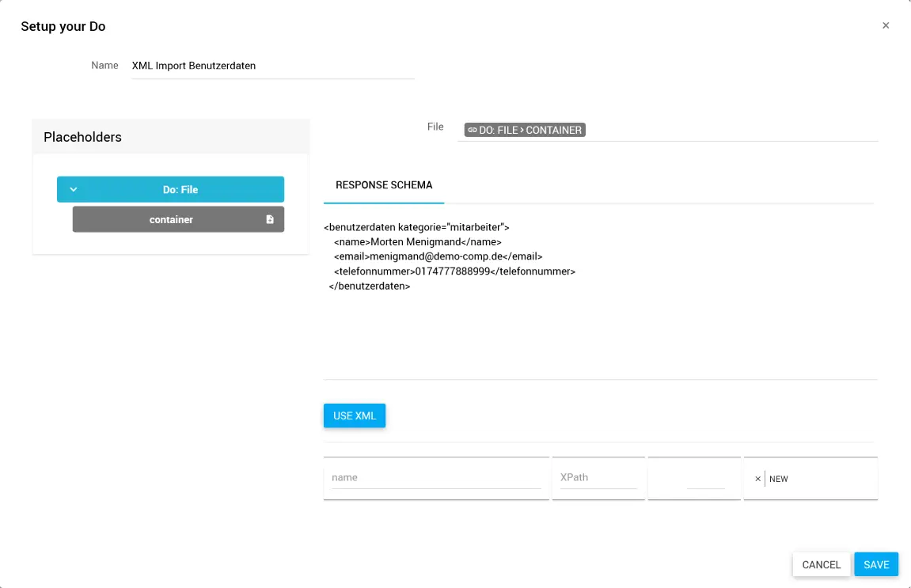Click the Name field containing XML Import Benutzerdaten

272,66
